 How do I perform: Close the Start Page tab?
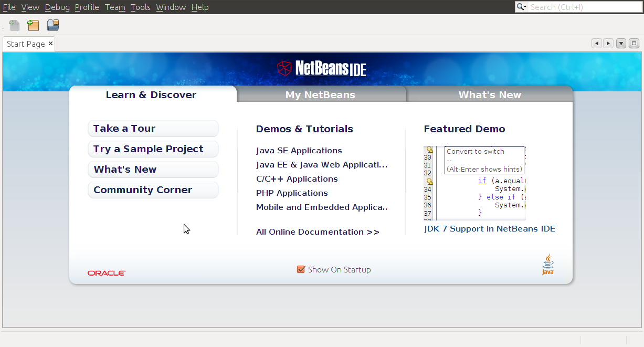click(x=51, y=44)
